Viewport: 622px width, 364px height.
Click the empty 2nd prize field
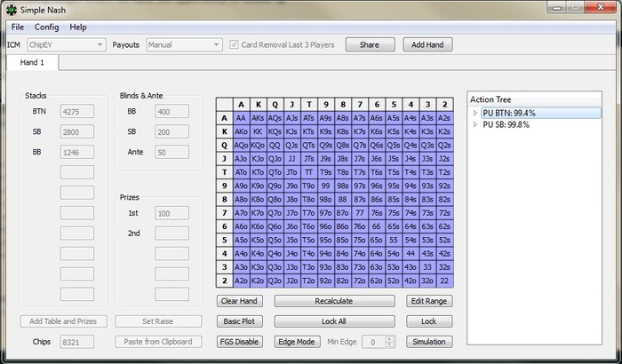(171, 233)
